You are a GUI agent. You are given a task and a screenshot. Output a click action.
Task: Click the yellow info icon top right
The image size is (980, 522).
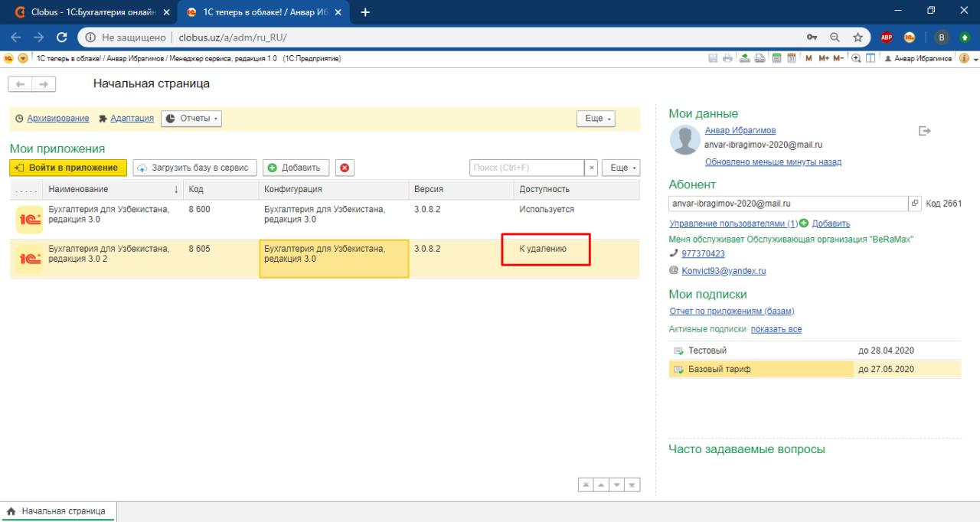coord(964,58)
